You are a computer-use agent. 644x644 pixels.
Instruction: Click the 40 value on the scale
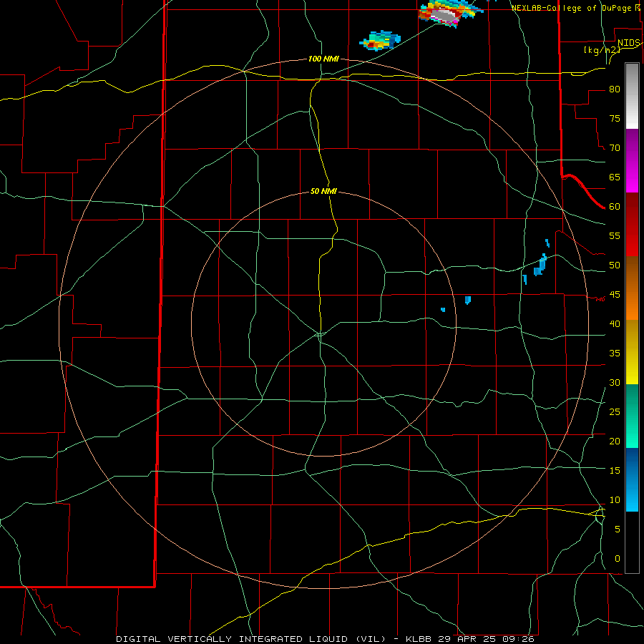615,323
